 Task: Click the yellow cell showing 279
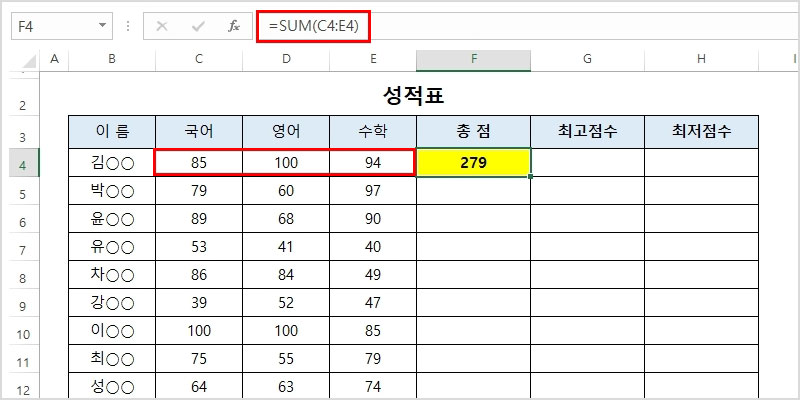tap(473, 163)
